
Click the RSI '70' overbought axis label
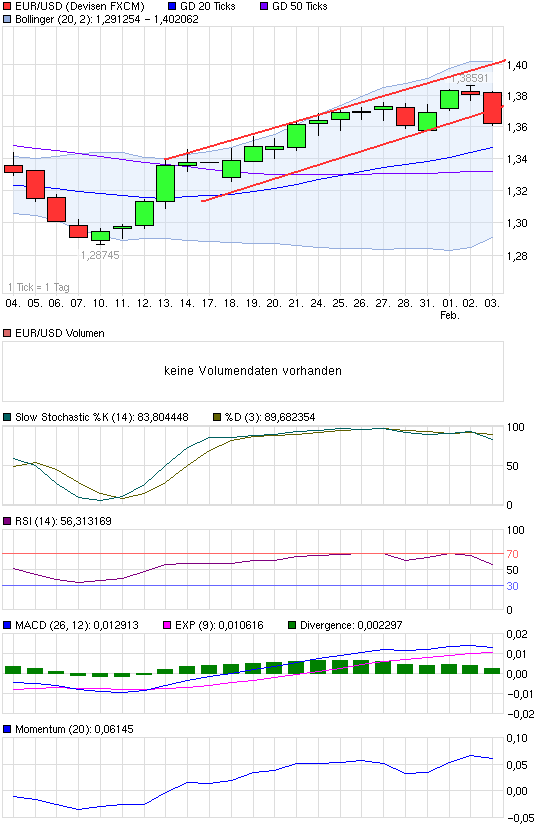[x=512, y=554]
